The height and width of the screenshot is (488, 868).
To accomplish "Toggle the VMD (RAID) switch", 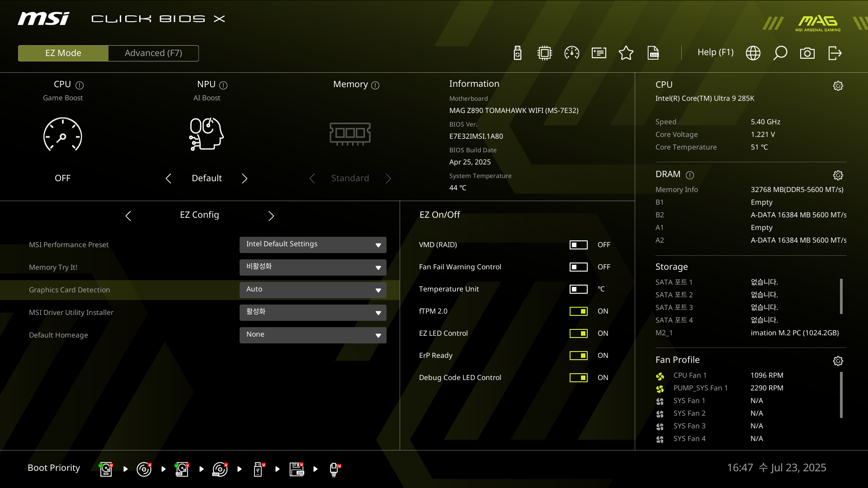I will tap(578, 245).
